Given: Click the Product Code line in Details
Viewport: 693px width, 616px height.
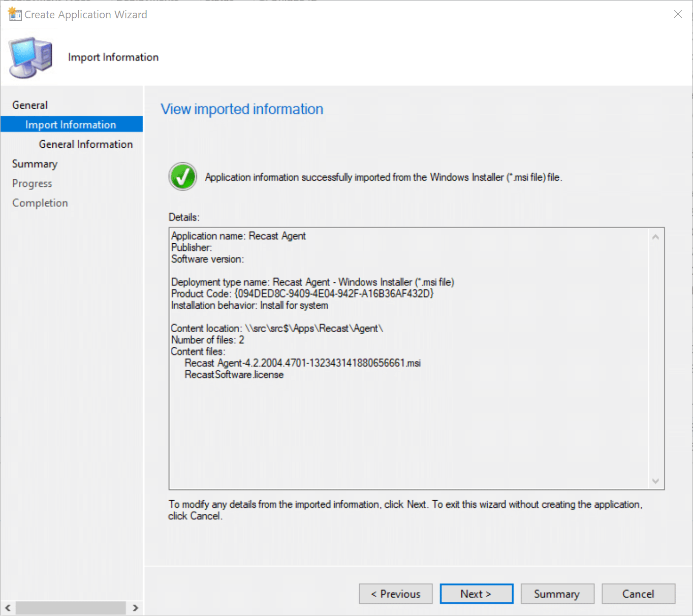Looking at the screenshot, I should [x=302, y=294].
